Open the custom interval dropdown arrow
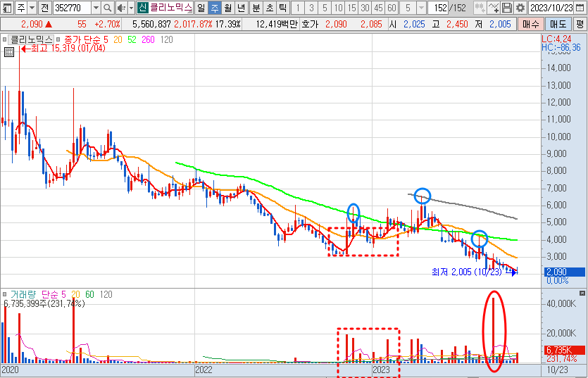 422,8
